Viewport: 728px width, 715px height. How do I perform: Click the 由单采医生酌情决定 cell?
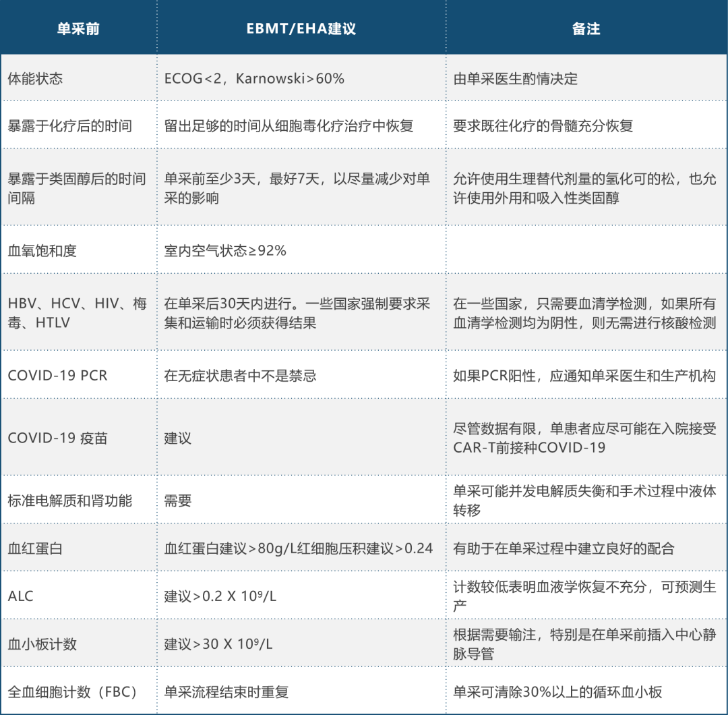tap(516, 78)
